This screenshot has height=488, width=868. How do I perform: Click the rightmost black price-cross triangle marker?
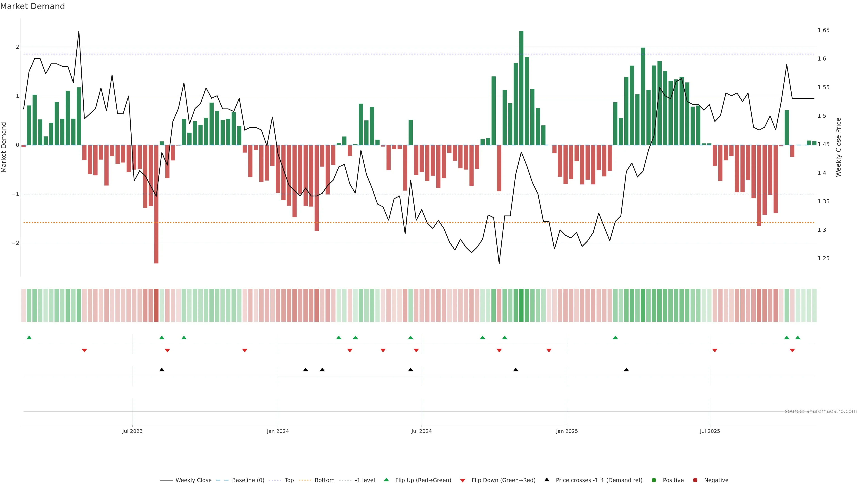pos(626,369)
